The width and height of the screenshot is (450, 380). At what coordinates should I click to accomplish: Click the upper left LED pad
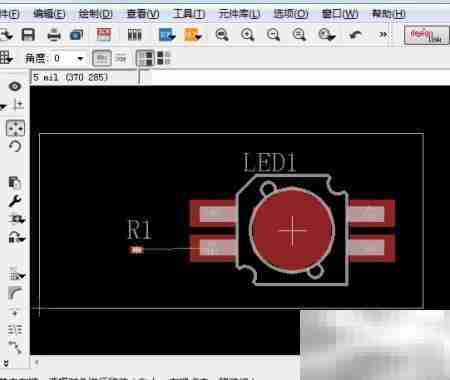tap(213, 214)
